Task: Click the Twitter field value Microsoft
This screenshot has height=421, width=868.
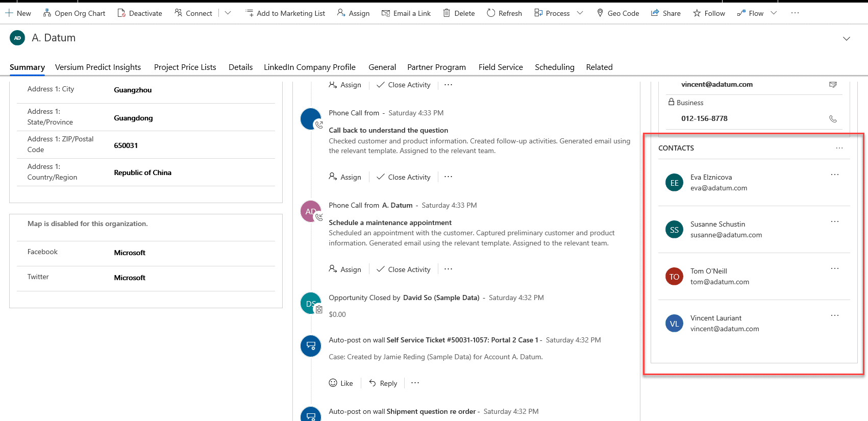Action: 130,278
